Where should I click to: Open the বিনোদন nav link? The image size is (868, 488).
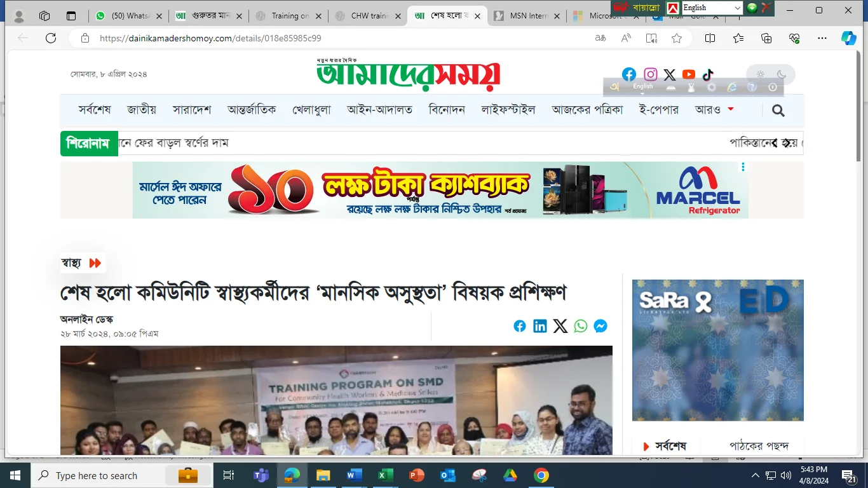pos(447,109)
